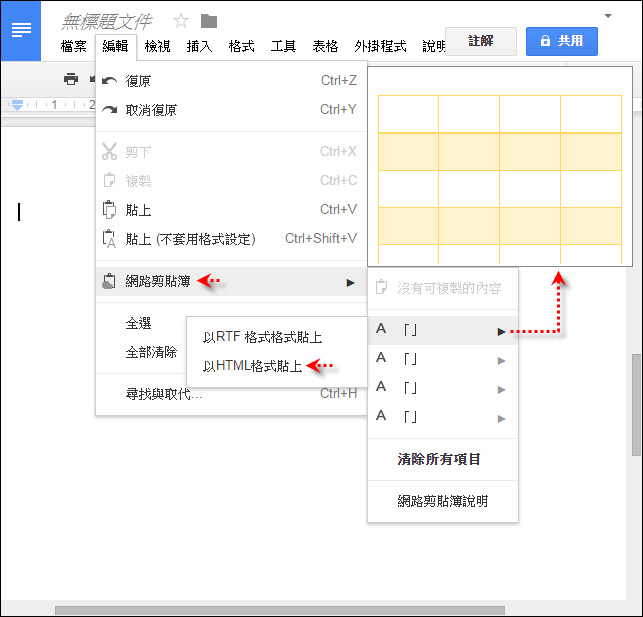Click the print icon in toolbar
This screenshot has width=643, height=617.
[71, 78]
